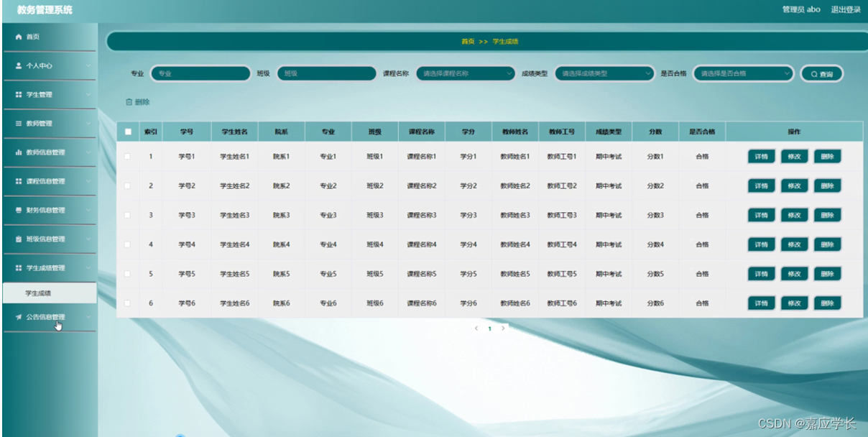868x437 pixels.
Task: Check the row with 学号3
Action: [128, 215]
